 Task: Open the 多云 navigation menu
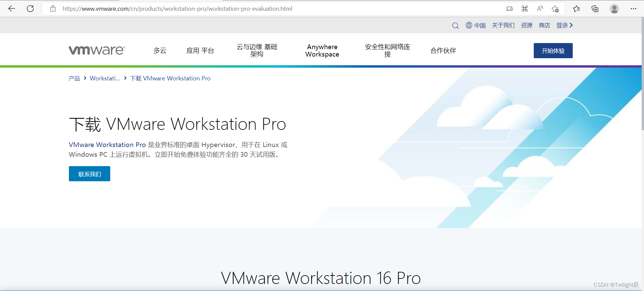[160, 50]
